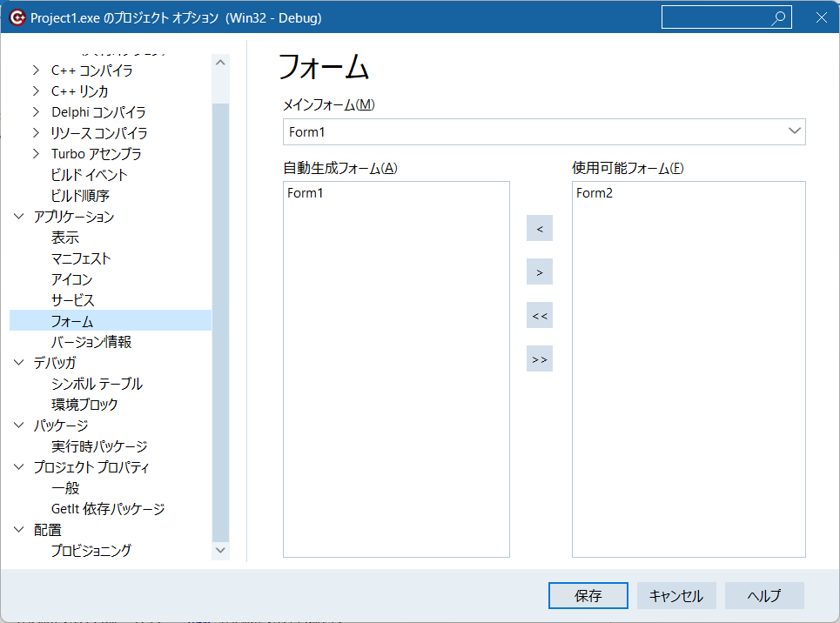The height and width of the screenshot is (623, 840).
Task: Collapse the パッケージ node
Action: click(x=19, y=425)
